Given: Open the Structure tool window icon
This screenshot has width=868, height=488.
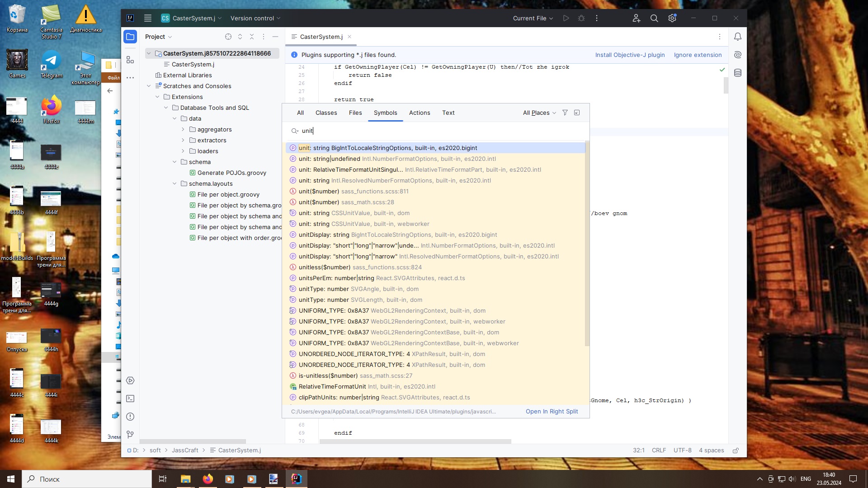Looking at the screenshot, I should [x=130, y=60].
